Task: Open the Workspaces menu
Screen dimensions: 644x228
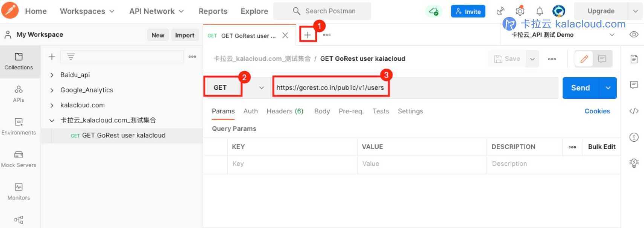Action: 87,11
